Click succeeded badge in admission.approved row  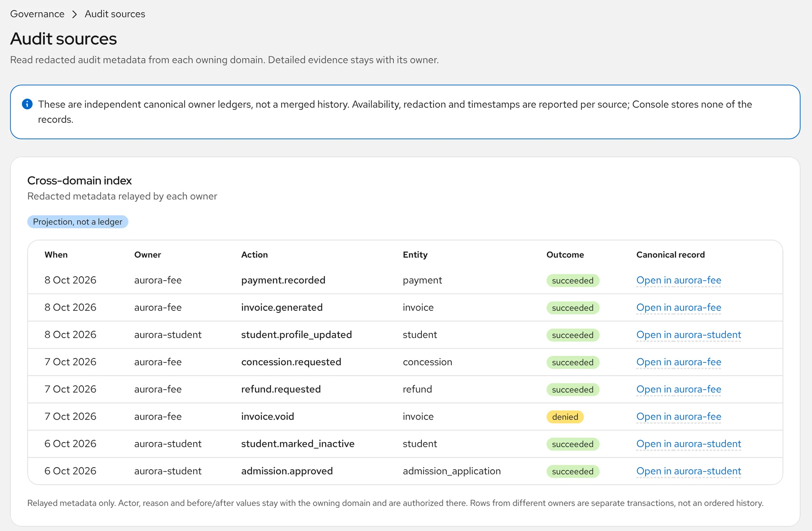(x=572, y=471)
